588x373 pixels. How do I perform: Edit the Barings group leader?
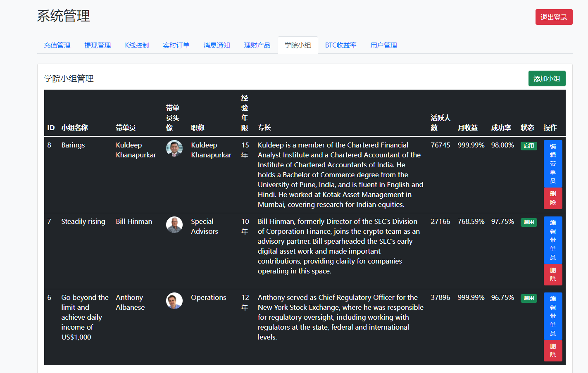pos(553,164)
